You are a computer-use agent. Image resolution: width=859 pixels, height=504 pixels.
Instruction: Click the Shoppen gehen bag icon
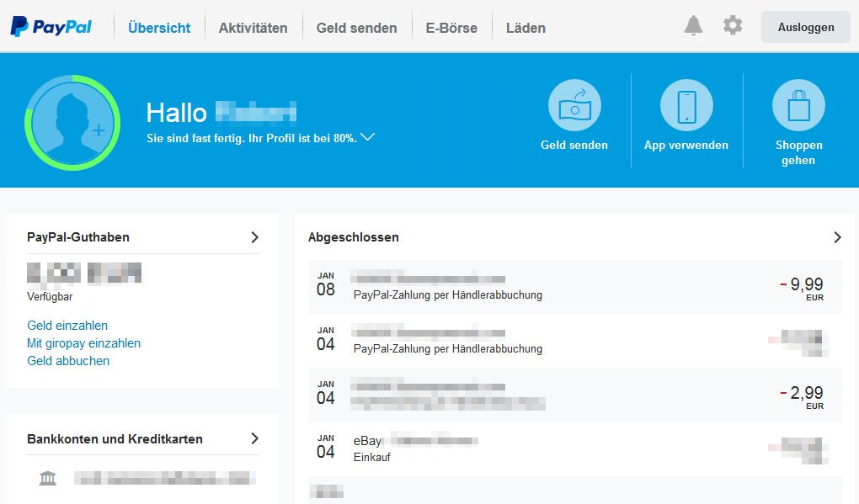tap(798, 106)
